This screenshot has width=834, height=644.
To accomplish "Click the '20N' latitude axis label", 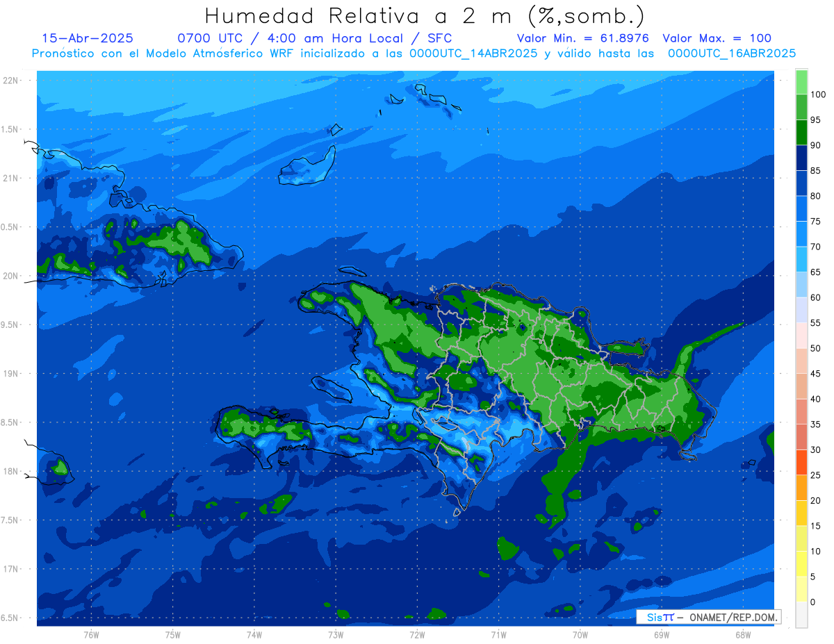I will click(11, 276).
